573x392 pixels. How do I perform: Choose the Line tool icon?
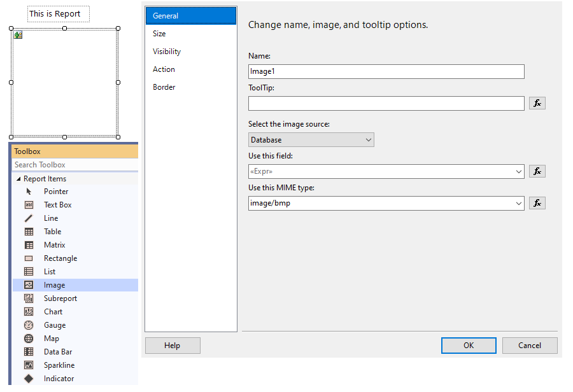(29, 218)
